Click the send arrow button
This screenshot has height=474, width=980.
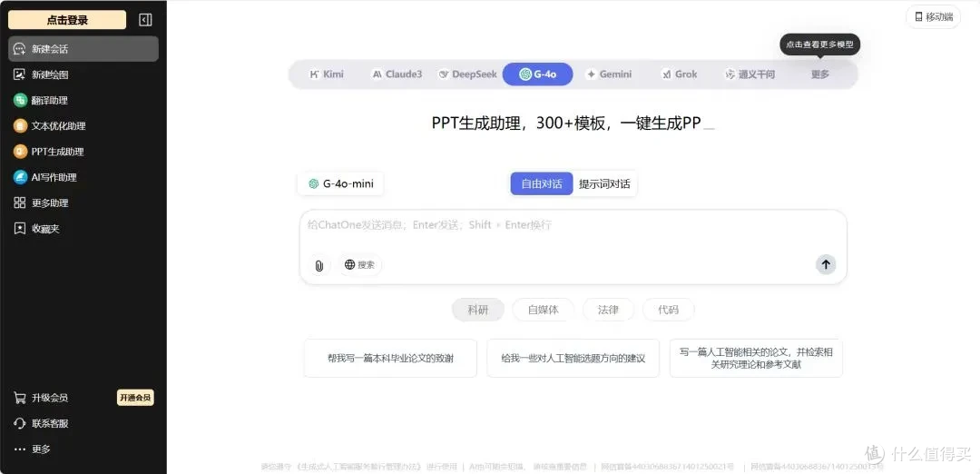coord(826,264)
